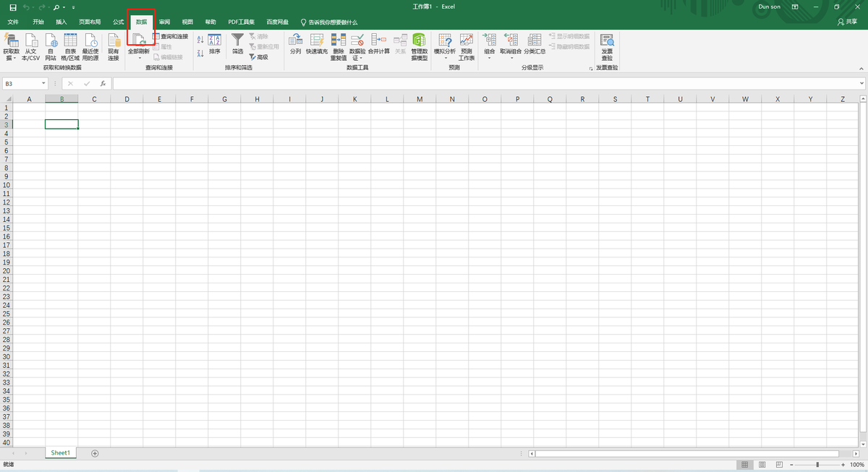
Task: Switch to Page Break Preview view
Action: pyautogui.click(x=778, y=464)
